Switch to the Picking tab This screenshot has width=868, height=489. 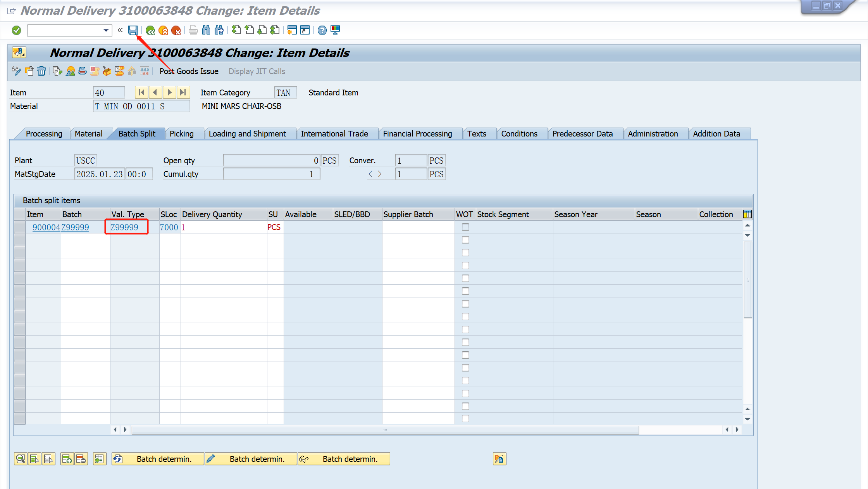pyautogui.click(x=181, y=134)
